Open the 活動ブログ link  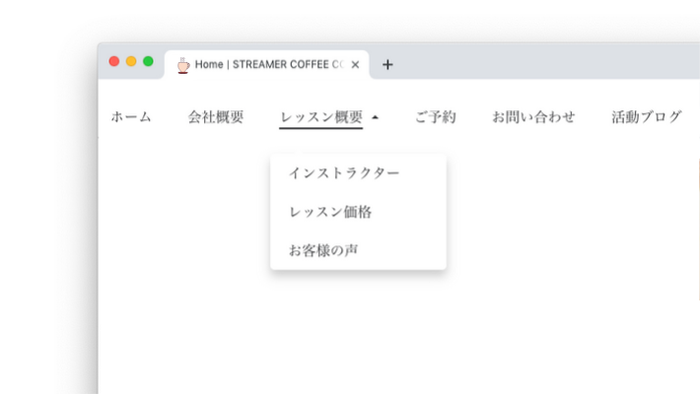[x=646, y=117]
